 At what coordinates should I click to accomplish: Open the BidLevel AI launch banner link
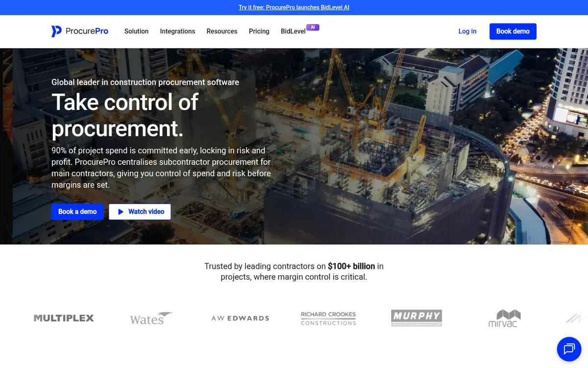294,7
